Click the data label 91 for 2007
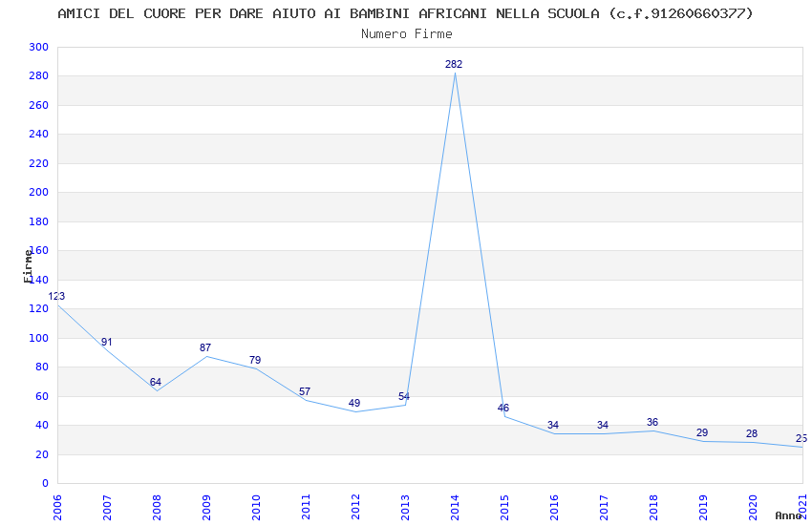Screen dimensions: 812x525 107,342
